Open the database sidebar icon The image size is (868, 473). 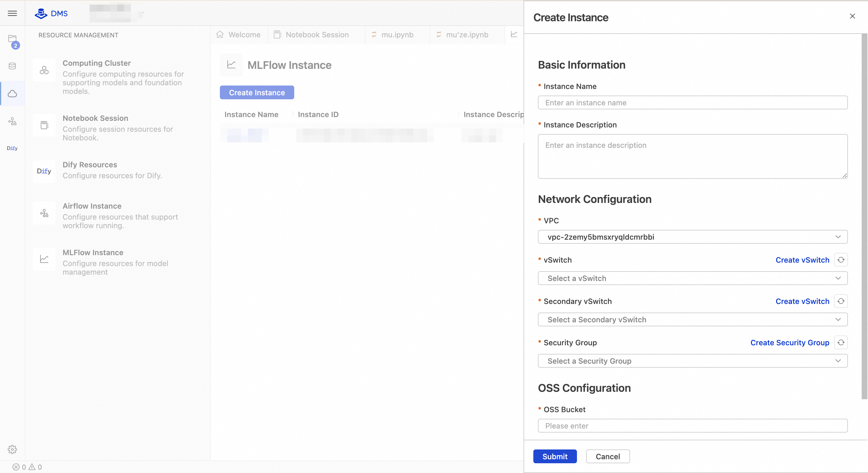pos(12,66)
